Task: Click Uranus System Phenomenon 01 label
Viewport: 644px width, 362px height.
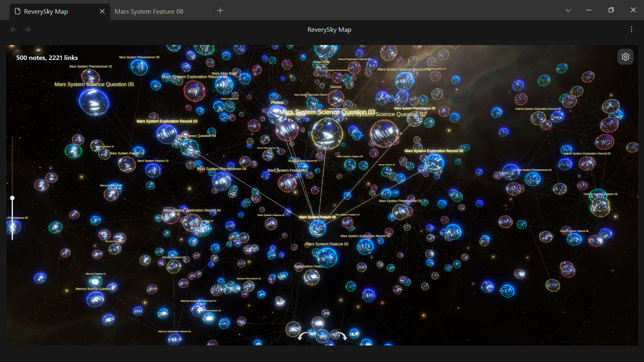Action: click(x=533, y=170)
